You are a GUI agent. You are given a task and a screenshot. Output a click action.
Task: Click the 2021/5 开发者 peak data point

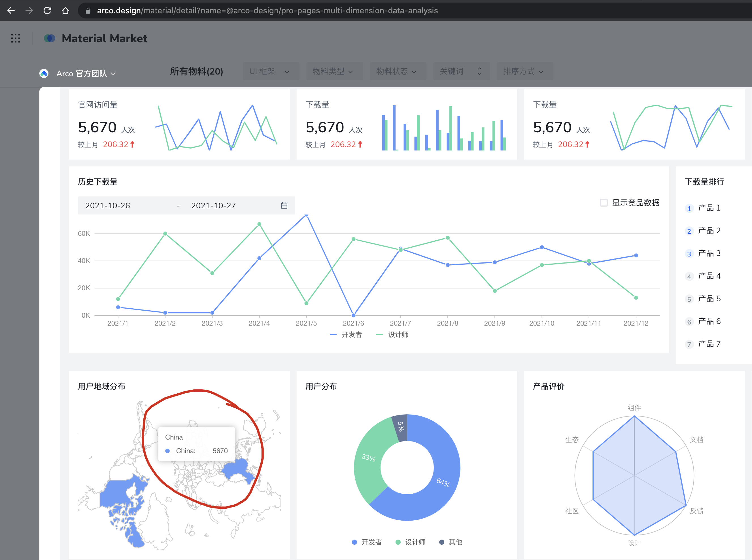pos(306,215)
